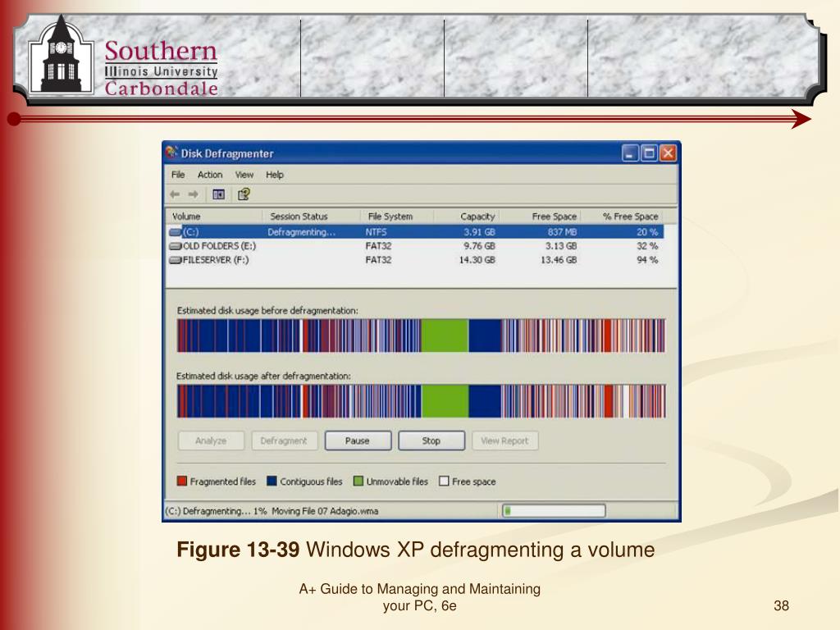Click the 3.91 GB capacity value
This screenshot has height=630, width=840.
[x=479, y=232]
